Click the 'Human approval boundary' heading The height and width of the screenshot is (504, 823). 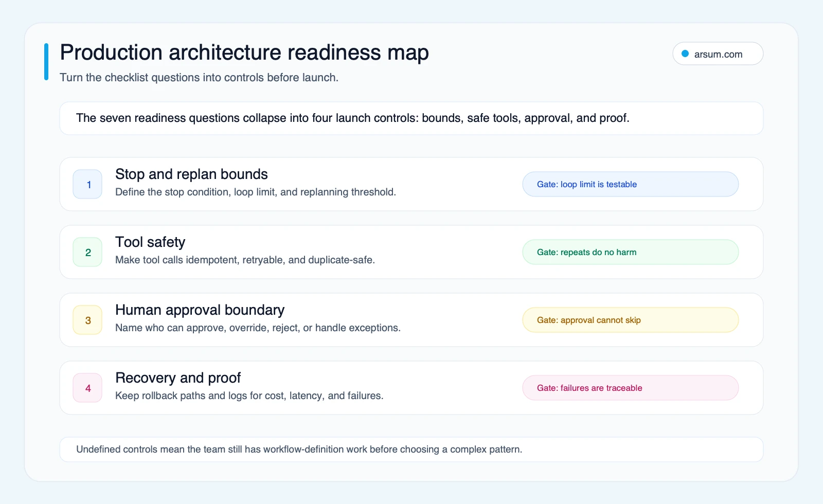[200, 310]
